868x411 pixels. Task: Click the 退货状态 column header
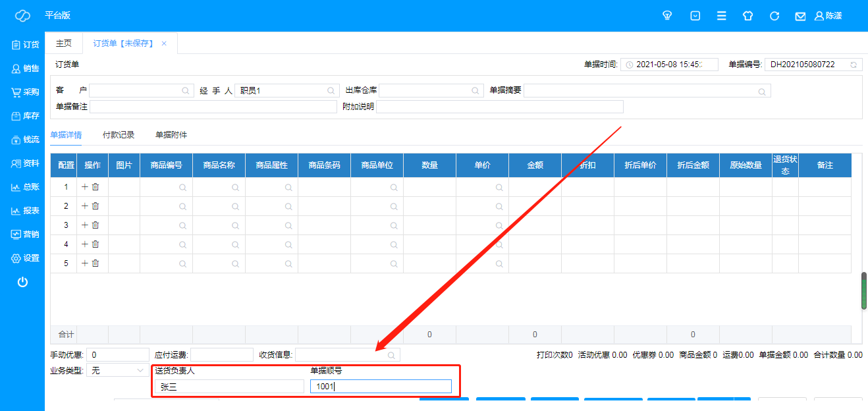(x=785, y=165)
